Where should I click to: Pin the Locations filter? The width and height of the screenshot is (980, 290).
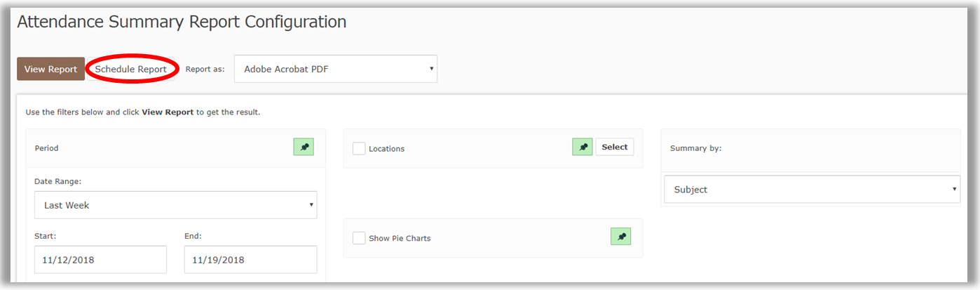coord(583,147)
